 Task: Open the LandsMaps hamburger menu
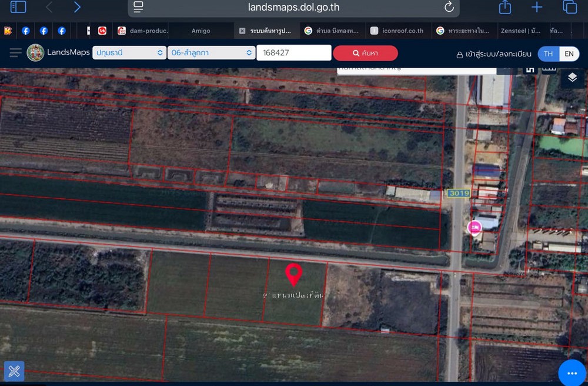[16, 53]
